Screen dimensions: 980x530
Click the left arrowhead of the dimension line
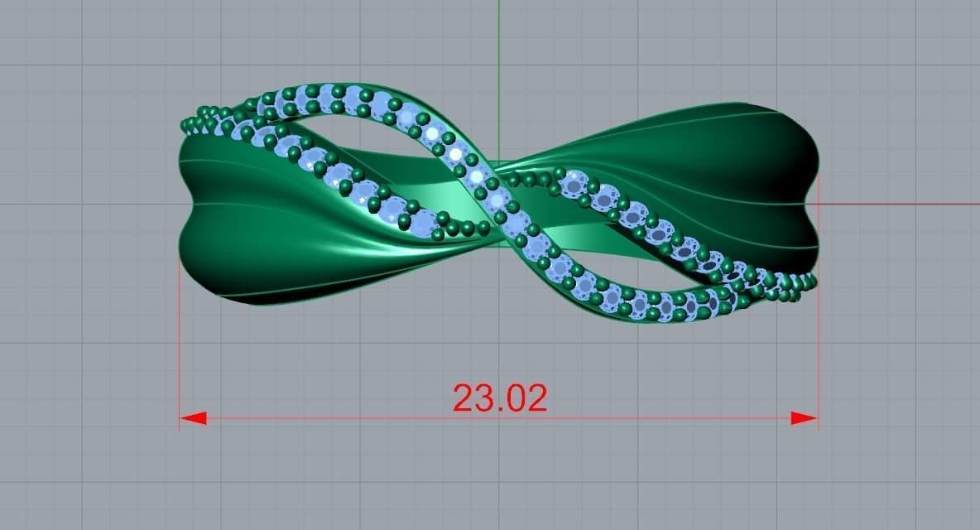(x=193, y=418)
